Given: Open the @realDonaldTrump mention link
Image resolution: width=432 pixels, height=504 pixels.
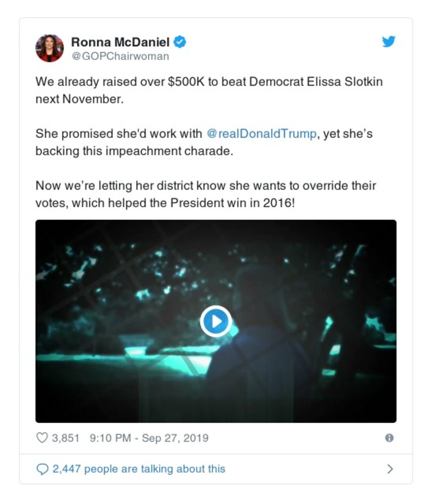Looking at the screenshot, I should coord(261,134).
